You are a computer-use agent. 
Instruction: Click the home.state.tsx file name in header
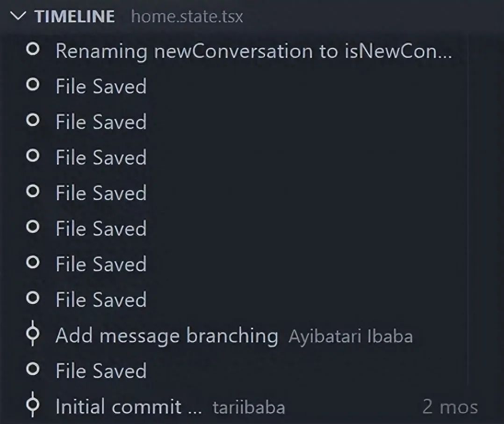pos(187,17)
